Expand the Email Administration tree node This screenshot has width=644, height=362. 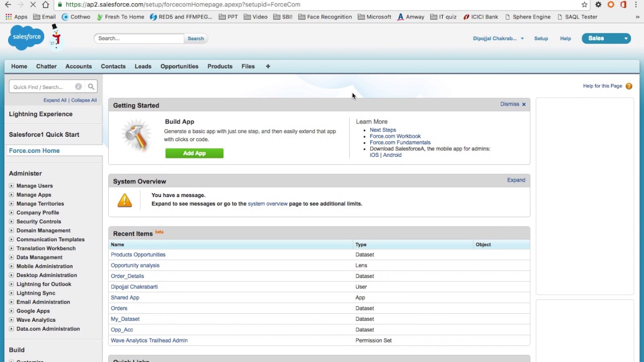[12, 302]
